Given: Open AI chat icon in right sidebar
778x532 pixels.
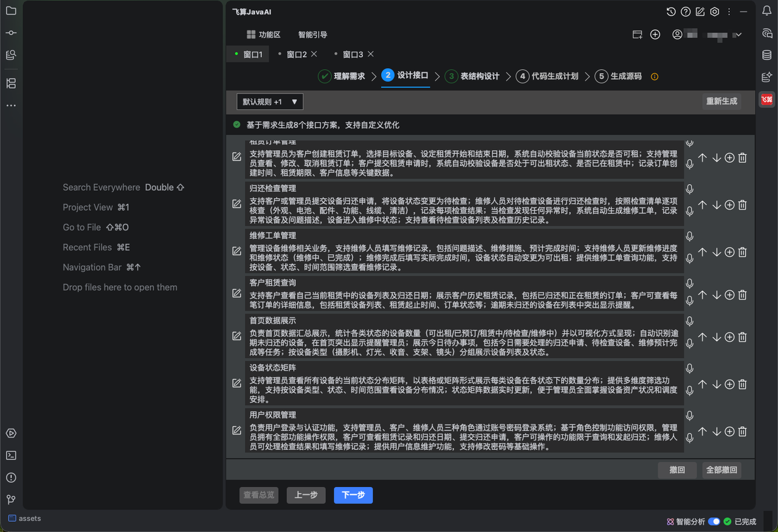Looking at the screenshot, I should pyautogui.click(x=767, y=33).
